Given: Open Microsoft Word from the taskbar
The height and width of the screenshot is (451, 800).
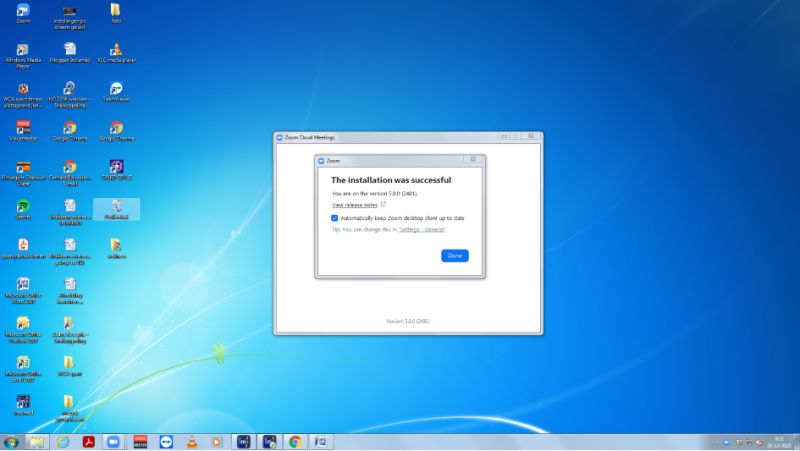Looking at the screenshot, I should pos(321,442).
